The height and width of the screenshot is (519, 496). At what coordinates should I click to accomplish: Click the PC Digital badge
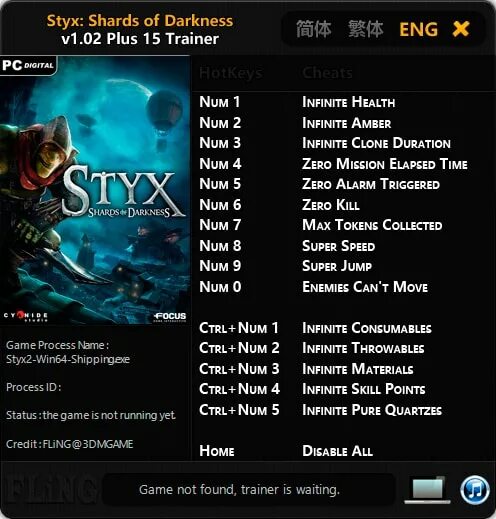click(28, 65)
